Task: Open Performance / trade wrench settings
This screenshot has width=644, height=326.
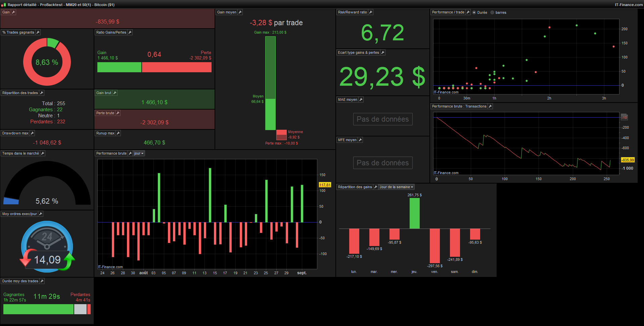Action: click(468, 12)
